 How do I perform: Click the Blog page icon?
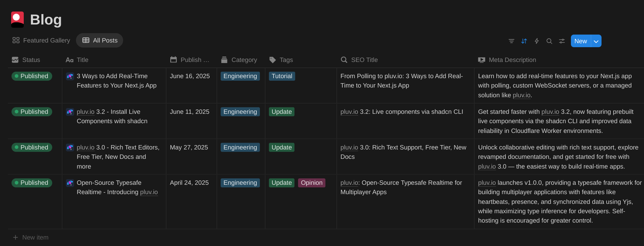coord(17,19)
